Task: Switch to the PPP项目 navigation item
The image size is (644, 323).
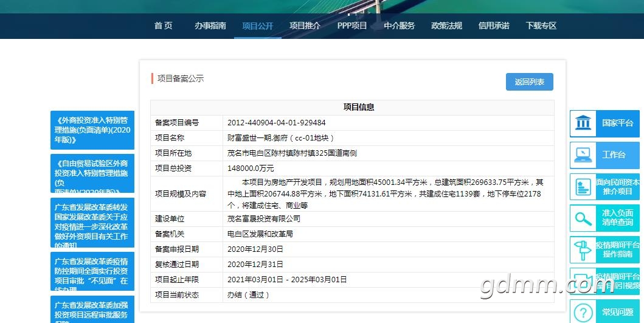Action: click(x=352, y=26)
